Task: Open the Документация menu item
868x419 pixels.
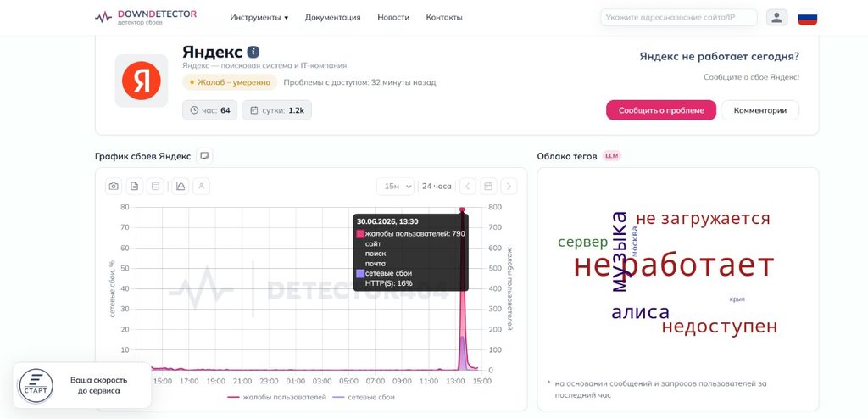Action: coord(332,17)
